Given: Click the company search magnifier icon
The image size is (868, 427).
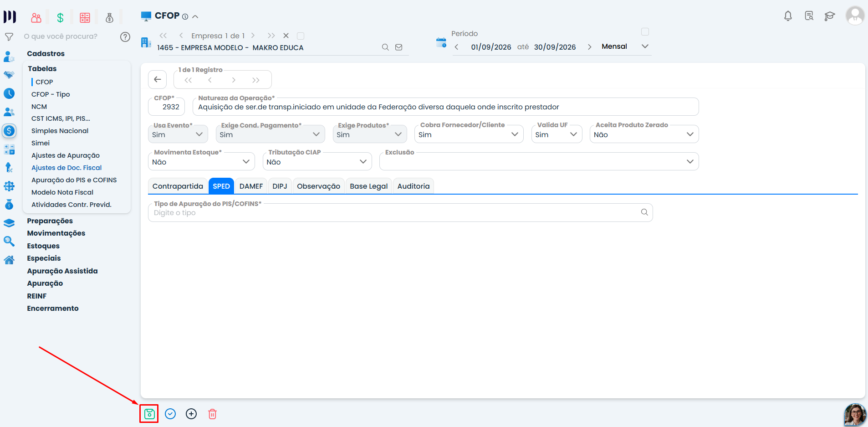Looking at the screenshot, I should coord(385,47).
